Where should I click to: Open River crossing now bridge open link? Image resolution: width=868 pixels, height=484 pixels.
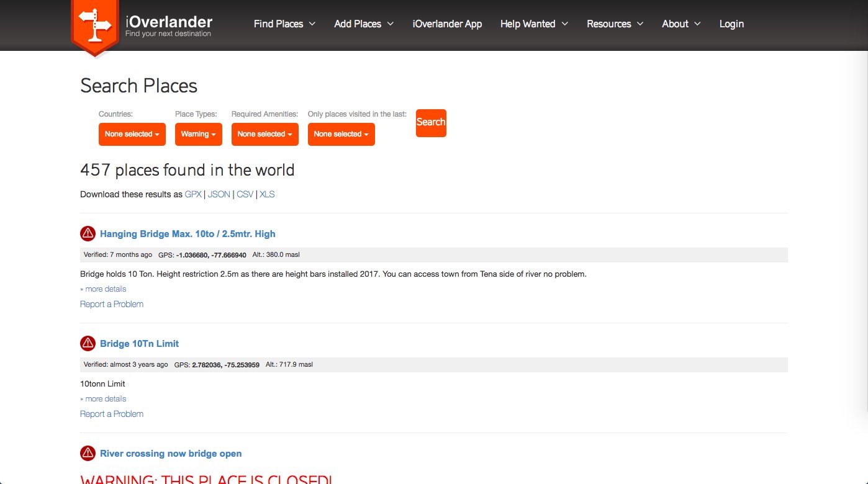(171, 454)
